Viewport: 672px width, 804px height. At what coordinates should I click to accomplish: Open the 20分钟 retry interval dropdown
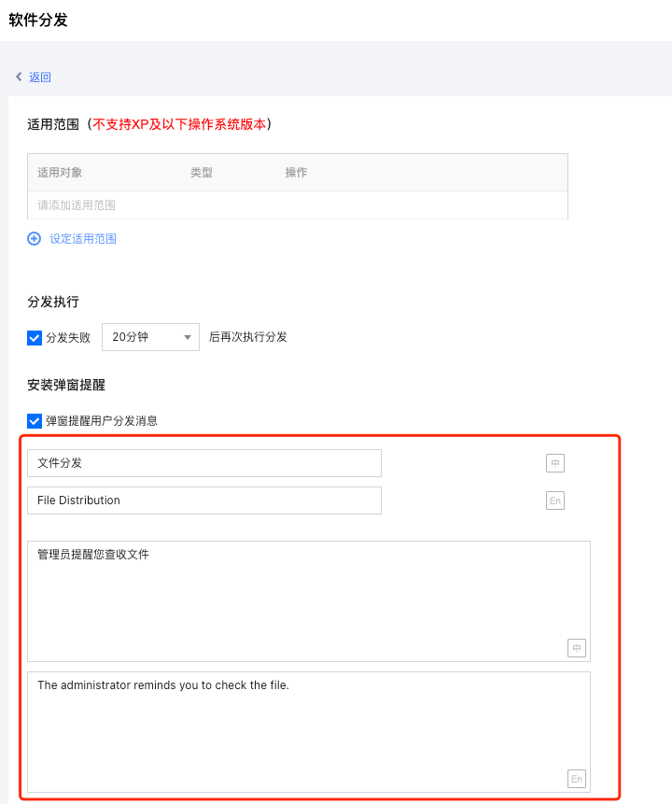coord(150,337)
